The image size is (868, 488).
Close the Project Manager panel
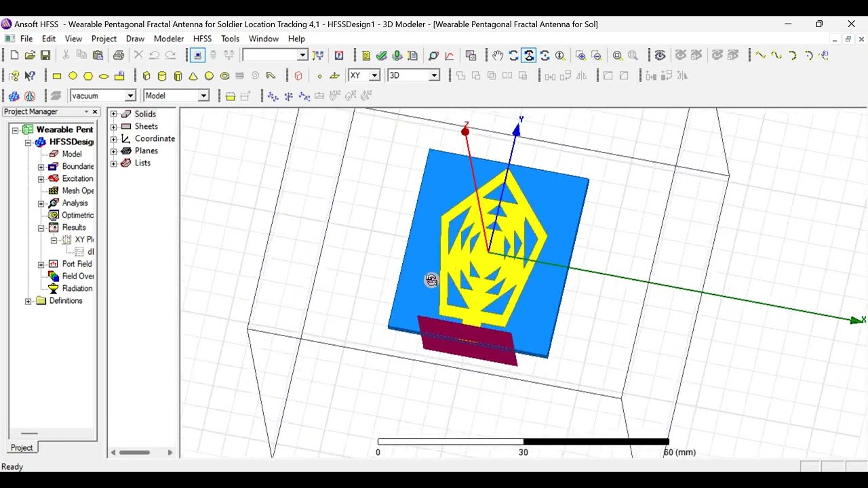coord(95,112)
